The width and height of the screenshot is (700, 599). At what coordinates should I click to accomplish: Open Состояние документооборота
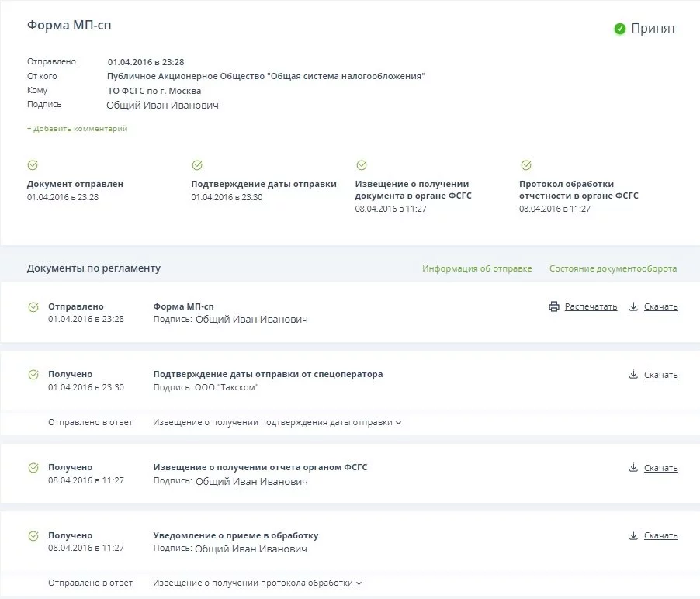[613, 268]
